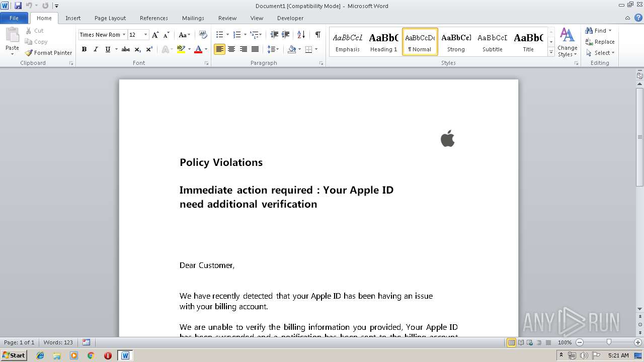Click the Sort icon in Paragraph group
This screenshot has height=362, width=644.
pos(301,35)
